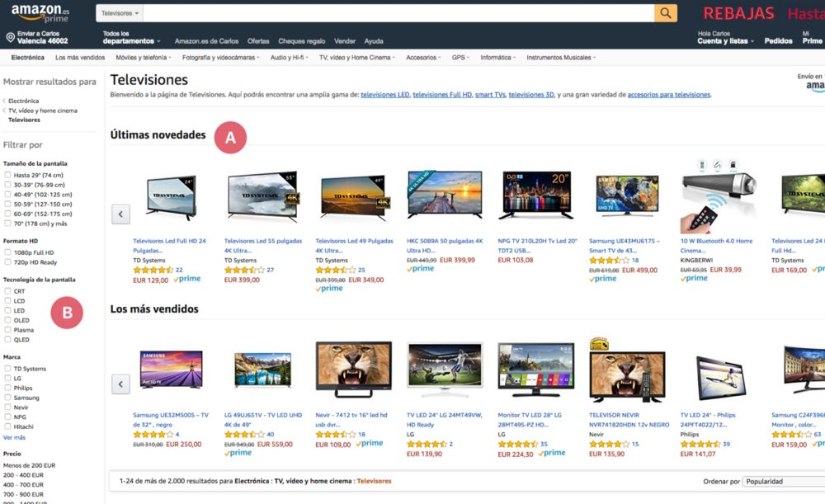This screenshot has height=504, width=825.
Task: Click the delivery location pin icon
Action: coord(10,37)
